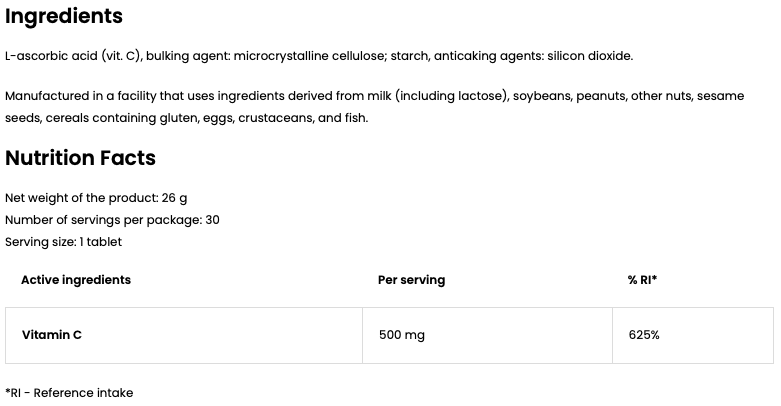Click the "*RI - Reference intake" footnote

pos(69,393)
